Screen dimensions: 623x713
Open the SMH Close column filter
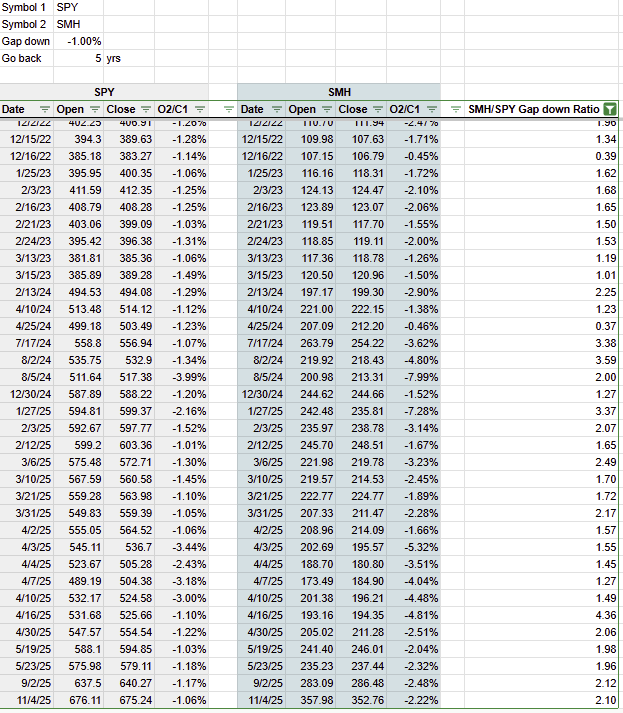tap(377, 109)
